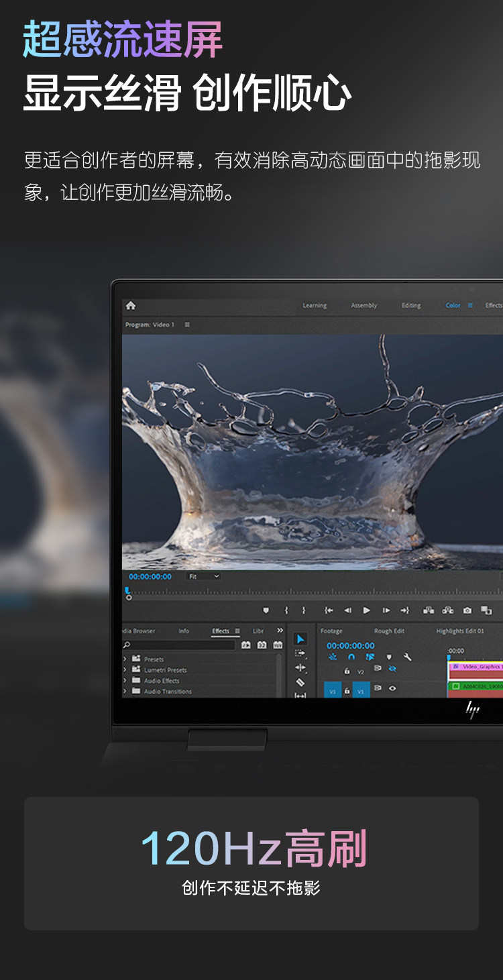Viewport: 503px width, 980px height.
Task: Play the Program monitor video
Action: (x=366, y=610)
